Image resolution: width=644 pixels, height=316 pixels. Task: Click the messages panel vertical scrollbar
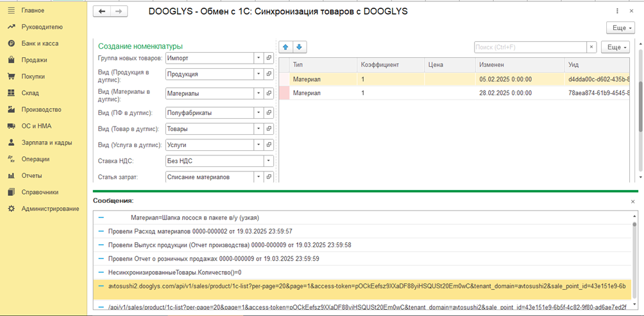coord(634,260)
